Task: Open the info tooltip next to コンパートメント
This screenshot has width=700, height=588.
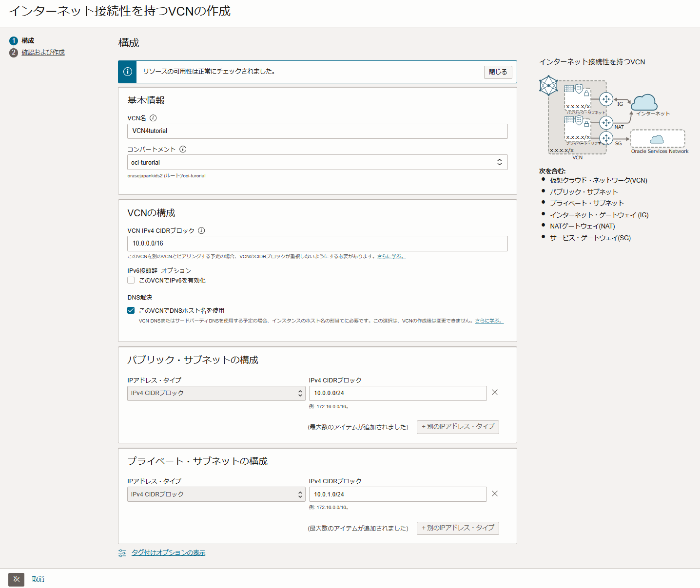Action: (183, 149)
